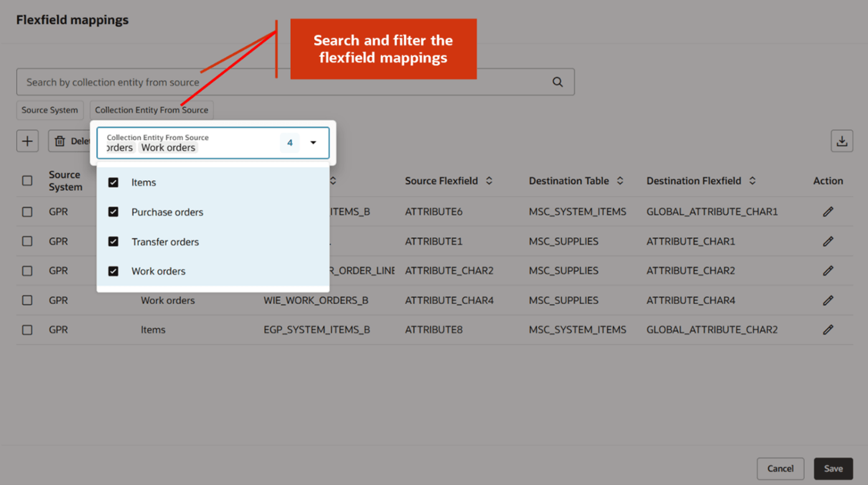868x485 pixels.
Task: Open the Source System filter
Action: [50, 110]
